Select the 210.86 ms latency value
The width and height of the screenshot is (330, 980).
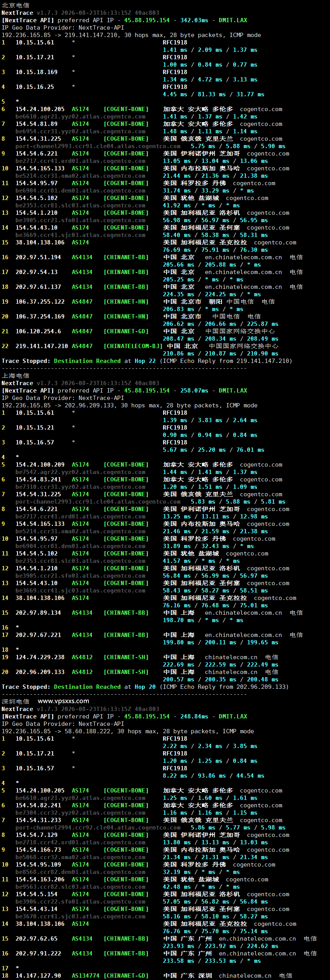pos(178,354)
